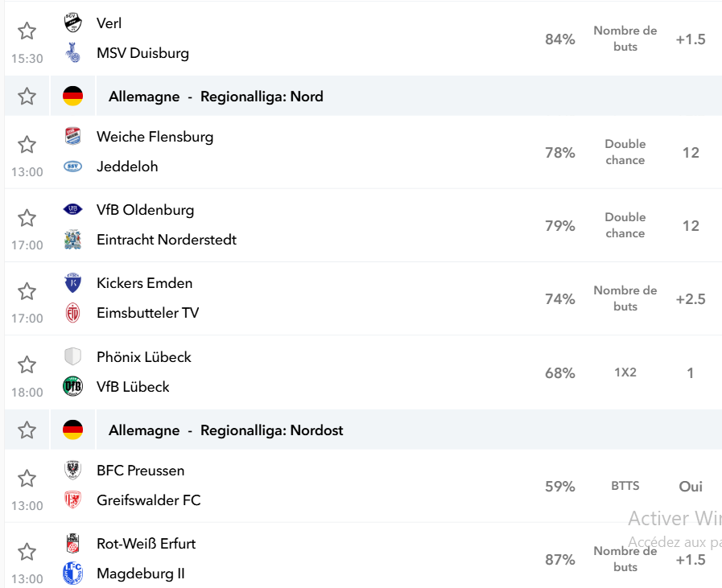This screenshot has height=588, width=722.
Task: Click the VfB Oldenburg club logo
Action: point(72,210)
